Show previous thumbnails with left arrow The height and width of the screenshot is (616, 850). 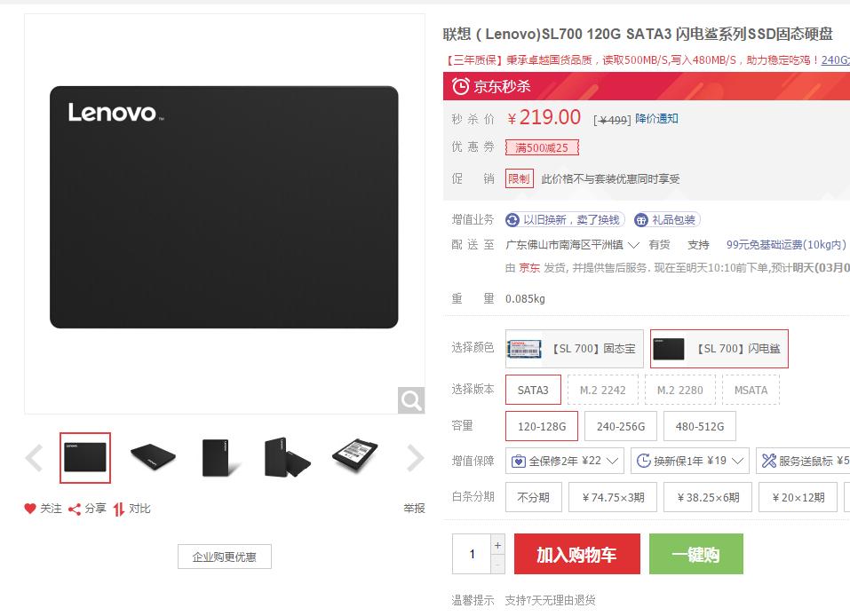pos(34,458)
